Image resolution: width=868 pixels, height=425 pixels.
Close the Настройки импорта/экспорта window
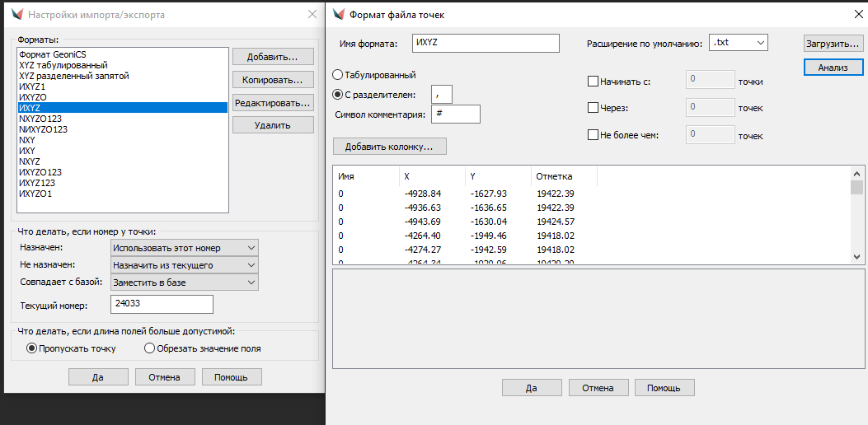click(312, 14)
